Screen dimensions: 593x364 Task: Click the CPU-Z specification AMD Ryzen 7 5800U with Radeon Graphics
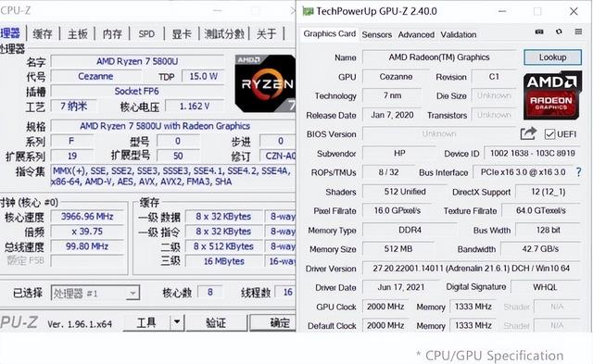pyautogui.click(x=165, y=126)
